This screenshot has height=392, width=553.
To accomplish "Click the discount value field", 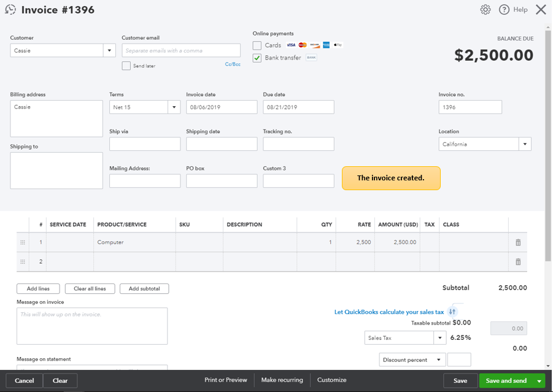I will (459, 360).
